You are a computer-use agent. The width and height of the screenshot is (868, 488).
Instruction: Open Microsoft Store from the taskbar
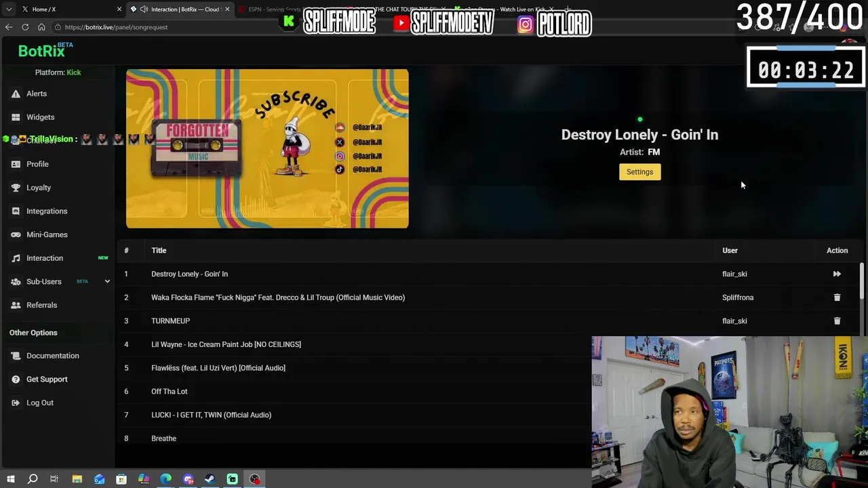click(121, 479)
